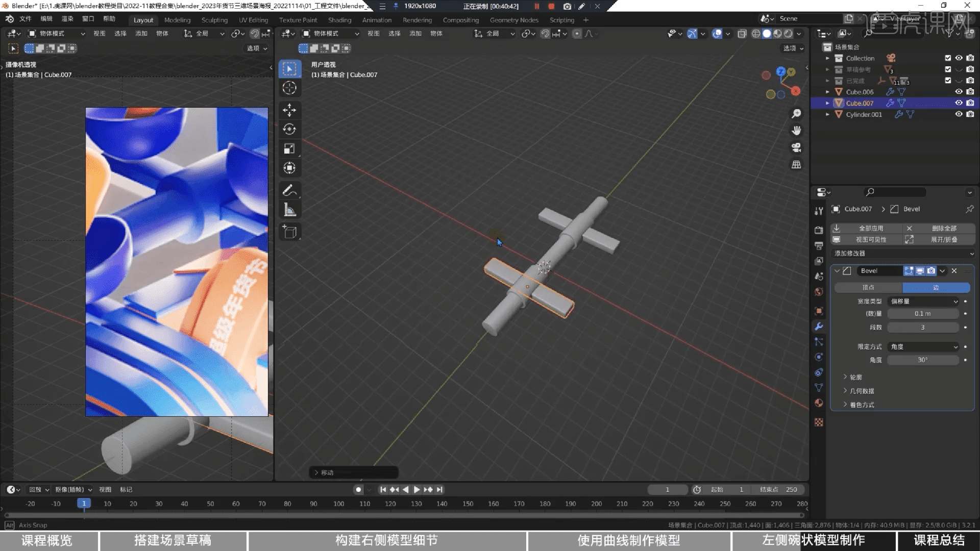Click the 结束点 250 frame field
Image resolution: width=980 pixels, height=551 pixels.
[x=778, y=490]
